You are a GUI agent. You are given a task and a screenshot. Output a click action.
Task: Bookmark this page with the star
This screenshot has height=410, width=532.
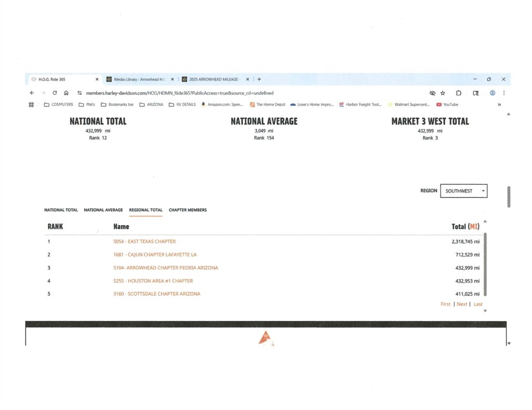(x=443, y=93)
